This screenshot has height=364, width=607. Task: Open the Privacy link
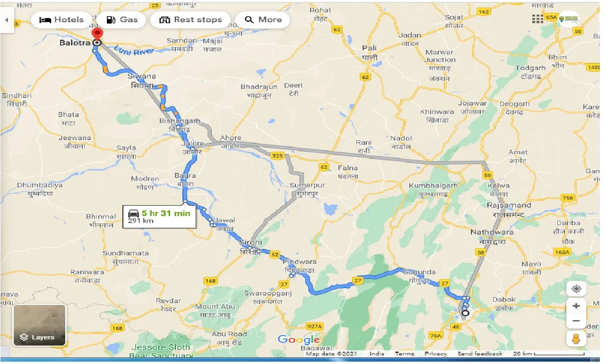(x=435, y=354)
